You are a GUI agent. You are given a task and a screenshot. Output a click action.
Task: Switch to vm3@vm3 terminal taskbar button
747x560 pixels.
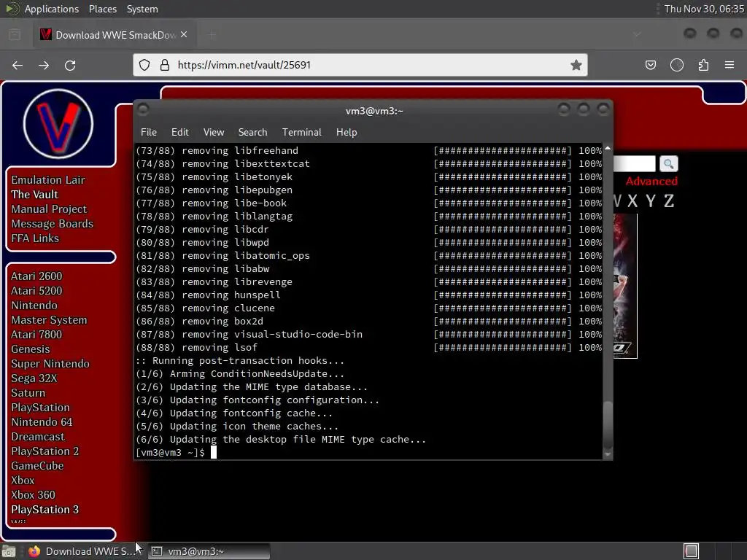pos(209,551)
